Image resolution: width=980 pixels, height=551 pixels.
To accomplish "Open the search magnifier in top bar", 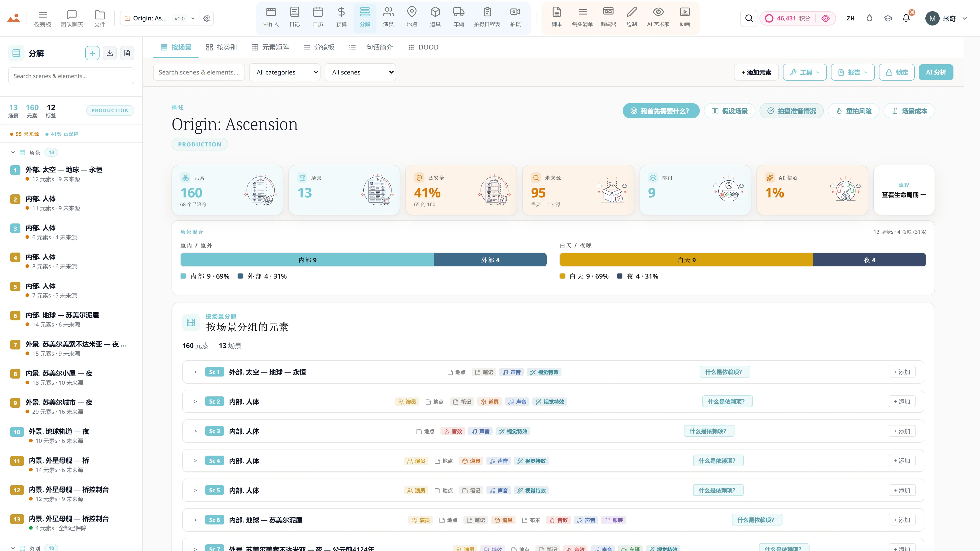I will click(749, 18).
